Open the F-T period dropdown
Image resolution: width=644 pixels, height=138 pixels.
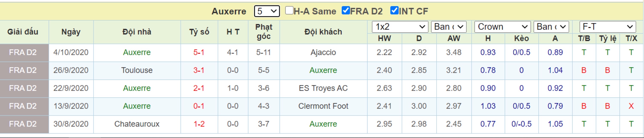tap(608, 27)
